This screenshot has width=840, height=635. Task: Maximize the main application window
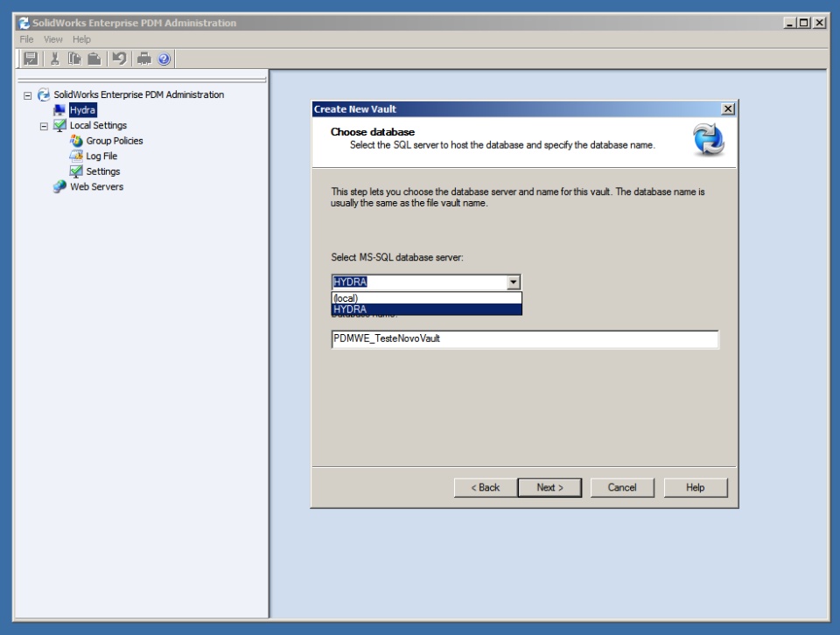pos(803,23)
